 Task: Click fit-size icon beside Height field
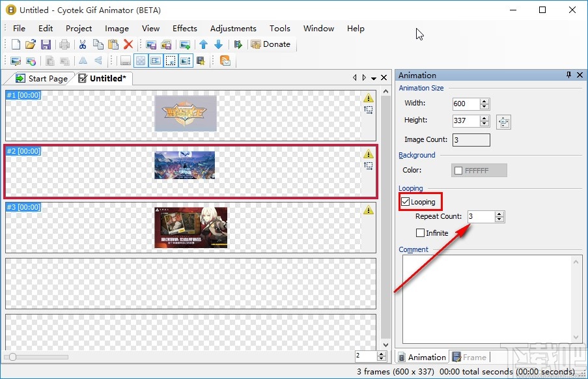tap(503, 122)
